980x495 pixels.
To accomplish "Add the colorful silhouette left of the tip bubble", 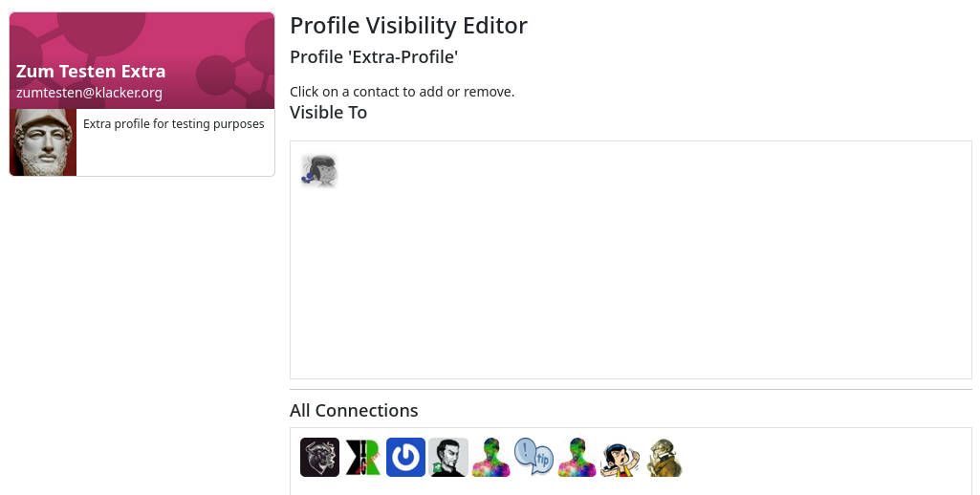I will (x=491, y=457).
